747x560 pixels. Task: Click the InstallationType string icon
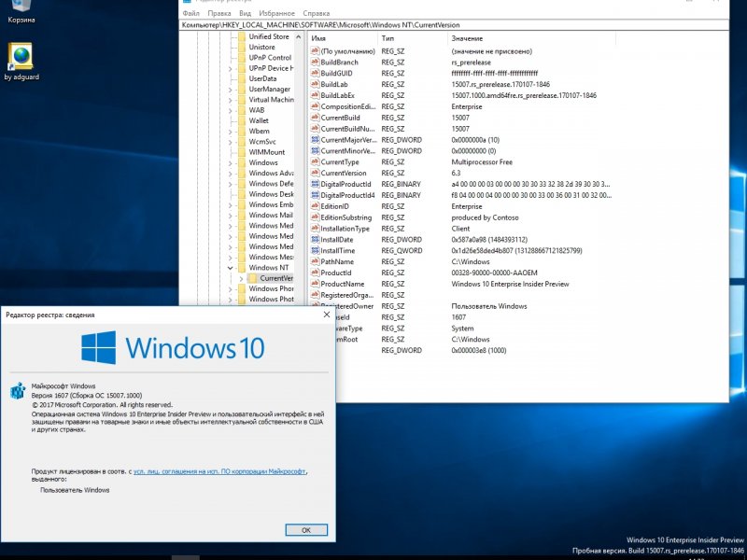click(x=315, y=228)
